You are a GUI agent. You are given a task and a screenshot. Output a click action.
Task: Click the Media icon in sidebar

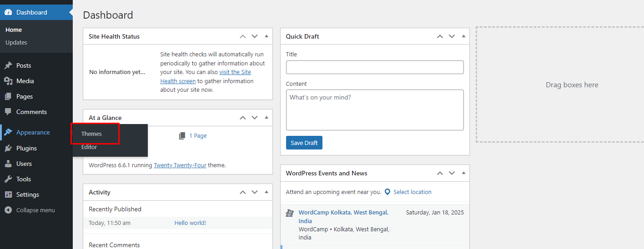[x=8, y=81]
